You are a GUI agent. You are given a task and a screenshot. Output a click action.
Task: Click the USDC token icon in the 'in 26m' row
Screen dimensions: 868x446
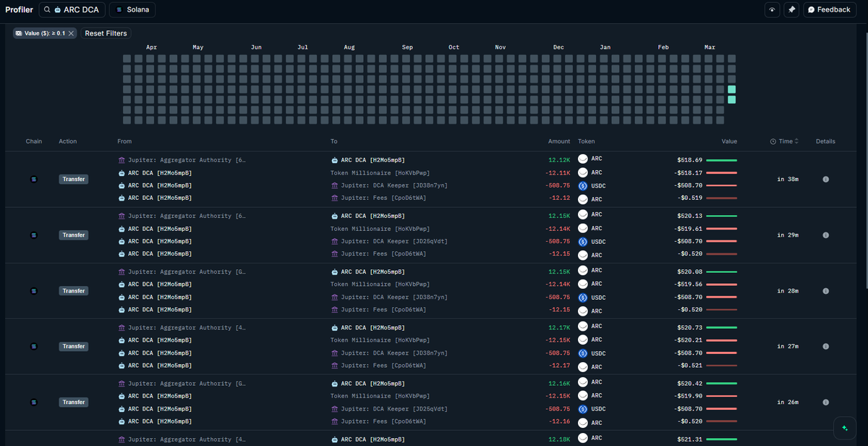[x=583, y=408]
